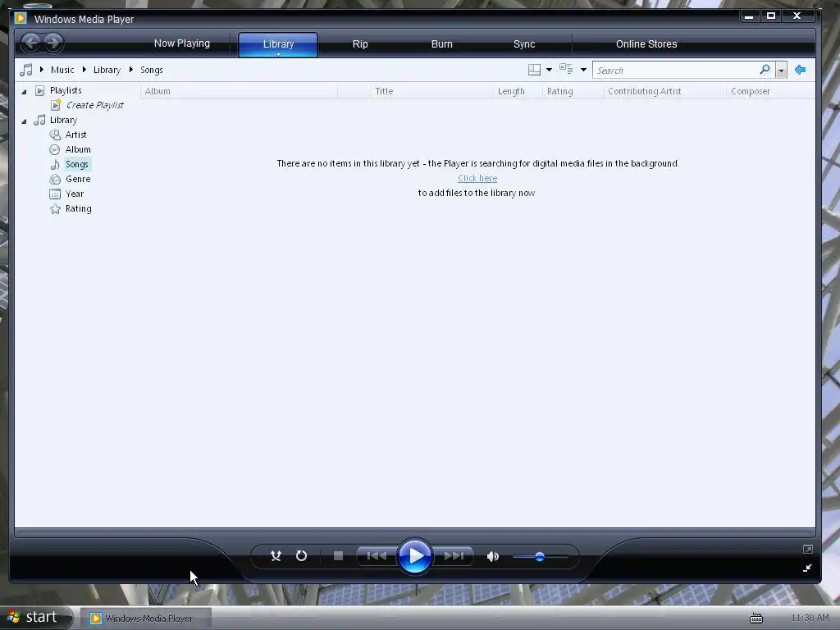840x630 pixels.
Task: Open the dropdown arrow after Music breadcrumb
Action: [x=84, y=70]
